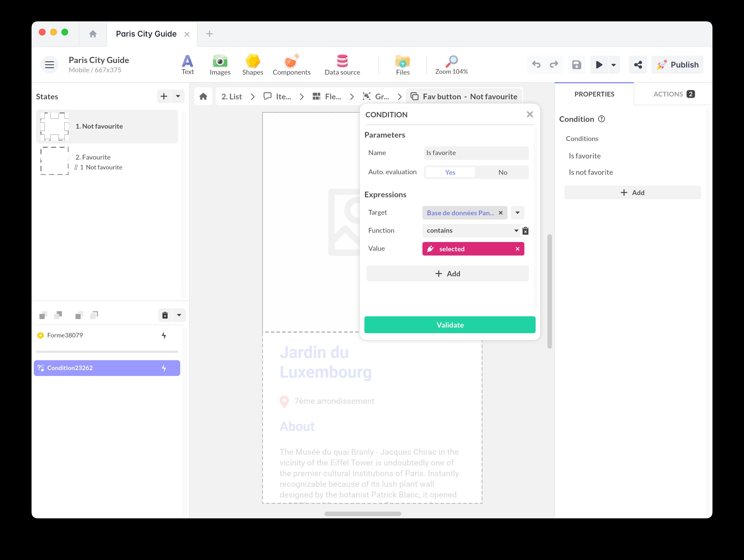The width and height of the screenshot is (744, 560).
Task: Click the save project icon
Action: pos(576,64)
